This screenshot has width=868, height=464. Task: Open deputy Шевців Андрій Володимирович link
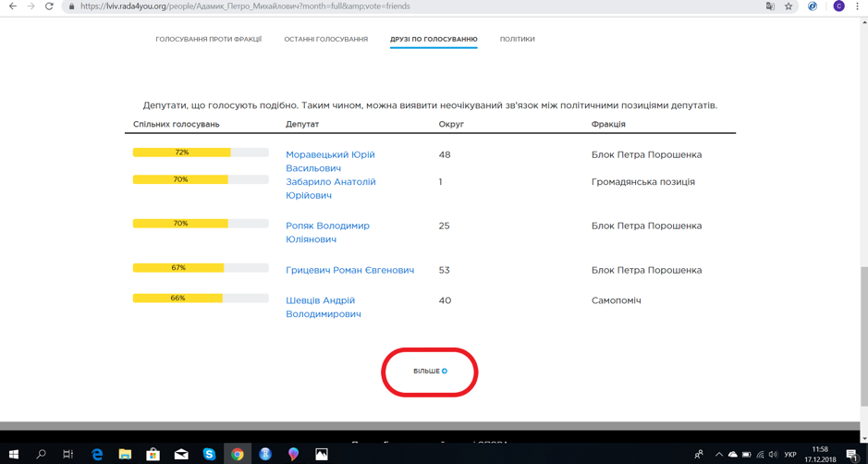click(324, 307)
